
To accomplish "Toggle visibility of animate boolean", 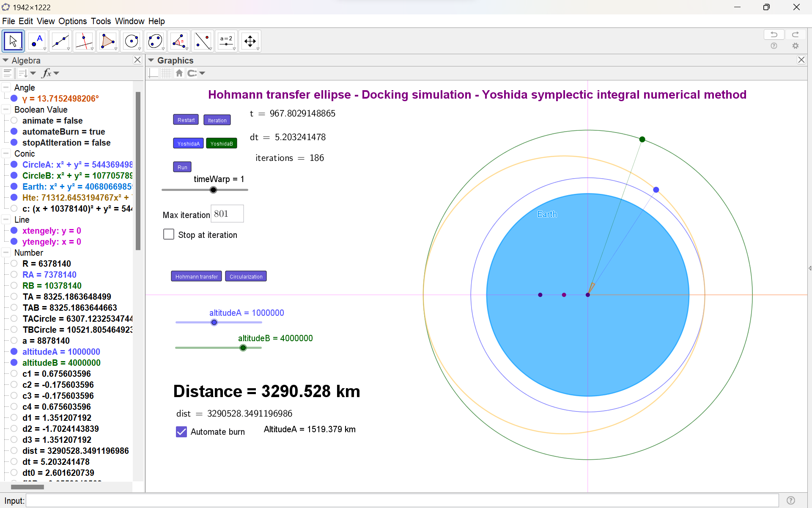I will [14, 121].
